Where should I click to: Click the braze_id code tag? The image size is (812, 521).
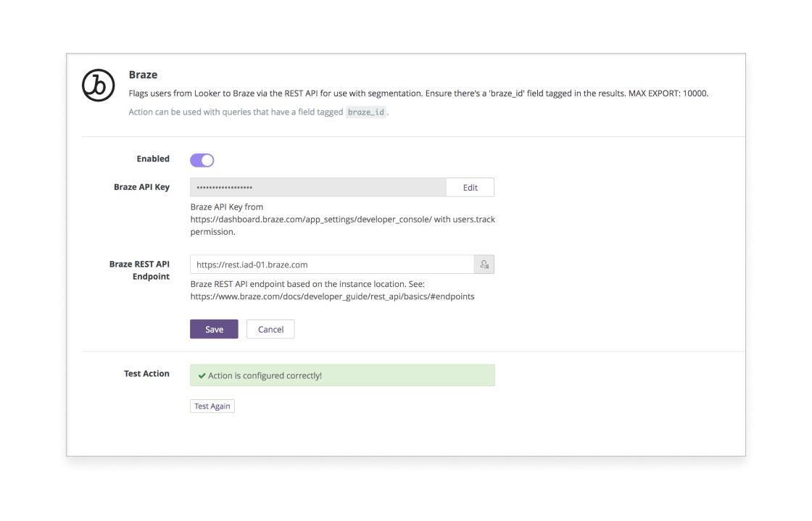click(366, 112)
